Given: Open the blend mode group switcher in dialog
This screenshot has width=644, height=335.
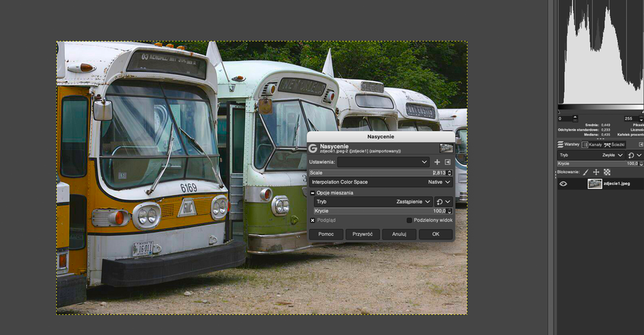Looking at the screenshot, I should pyautogui.click(x=443, y=202).
